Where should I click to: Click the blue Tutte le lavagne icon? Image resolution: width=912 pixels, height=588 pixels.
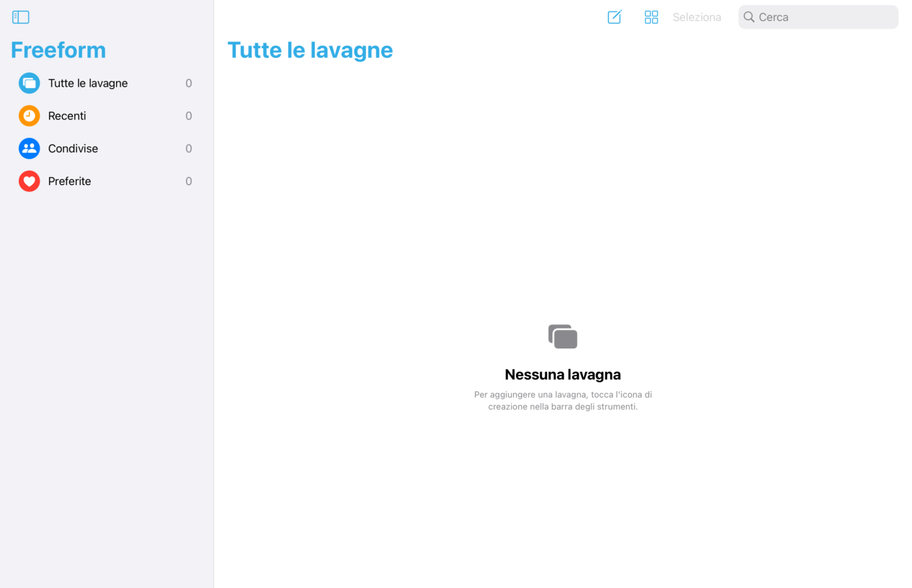[29, 83]
